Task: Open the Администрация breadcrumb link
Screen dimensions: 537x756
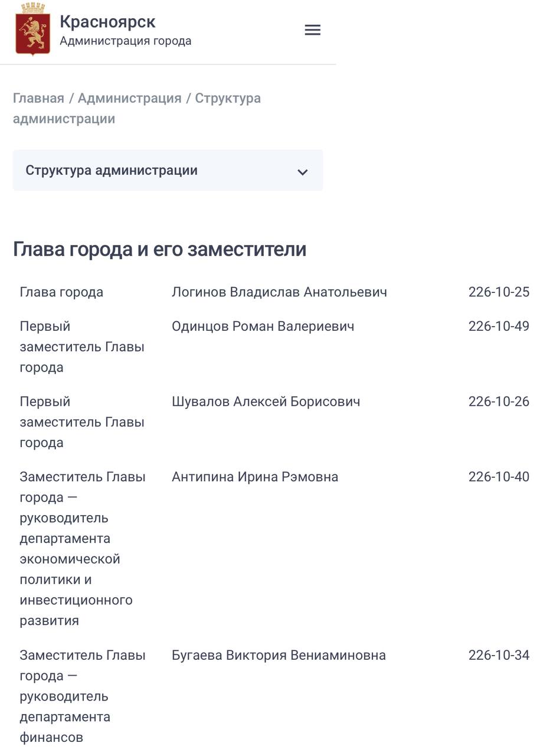Action: point(130,98)
